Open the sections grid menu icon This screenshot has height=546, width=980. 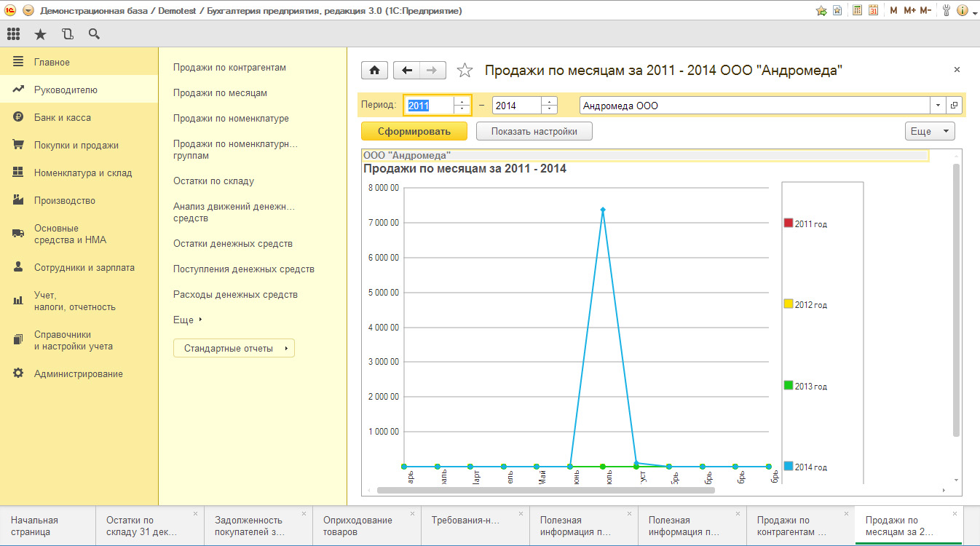click(13, 33)
